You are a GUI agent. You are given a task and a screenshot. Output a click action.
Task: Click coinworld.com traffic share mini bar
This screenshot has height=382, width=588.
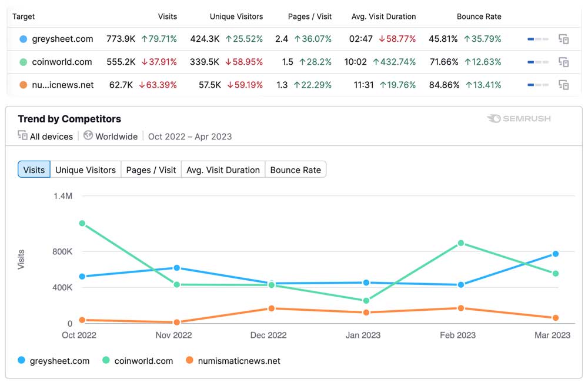[x=538, y=62]
